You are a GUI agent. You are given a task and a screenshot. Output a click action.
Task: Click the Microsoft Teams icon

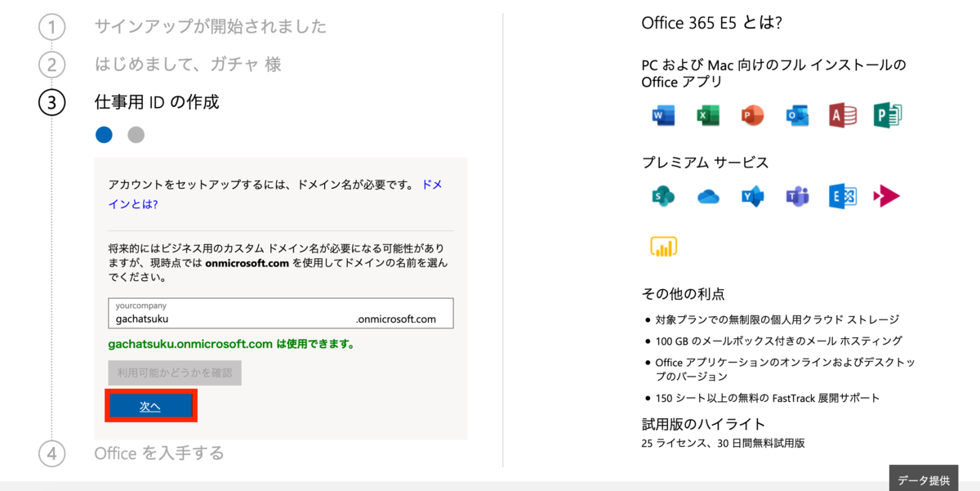click(x=796, y=196)
